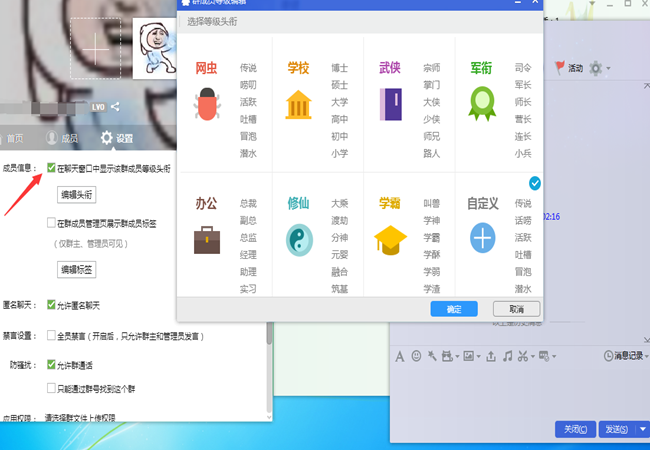
Task: Click the fourth chat toolbar icon beside the wand
Action: tap(447, 356)
